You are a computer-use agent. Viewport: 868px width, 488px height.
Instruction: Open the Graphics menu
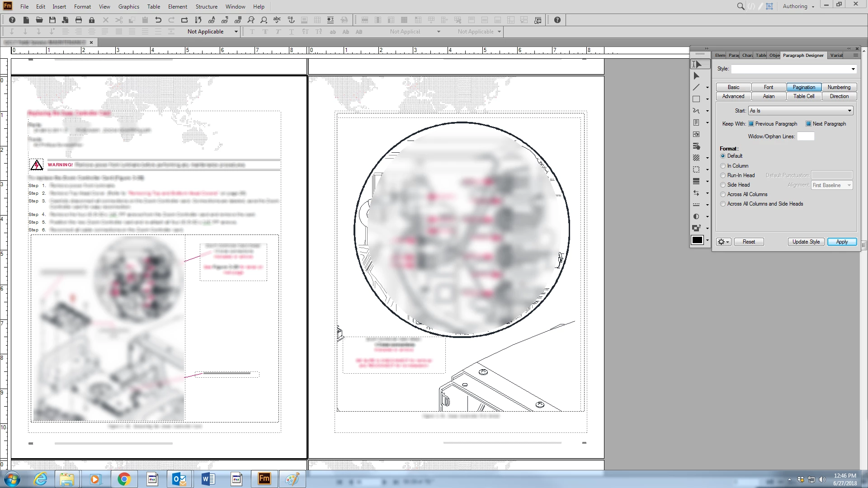128,7
